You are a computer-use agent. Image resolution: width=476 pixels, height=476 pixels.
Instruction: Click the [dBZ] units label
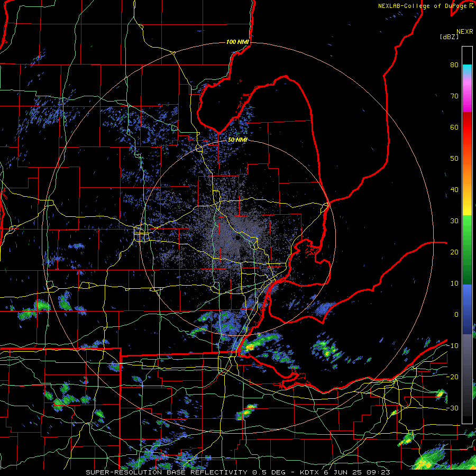(449, 37)
